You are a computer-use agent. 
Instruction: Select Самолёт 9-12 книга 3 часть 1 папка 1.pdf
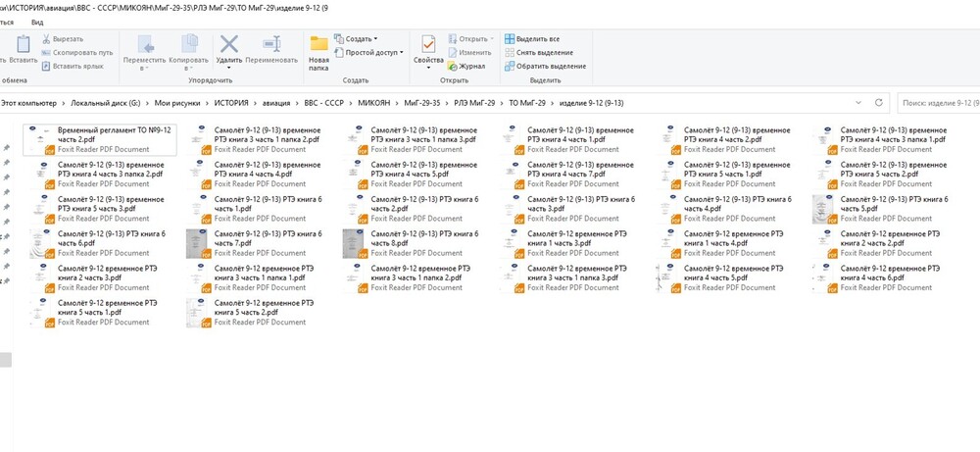257,278
